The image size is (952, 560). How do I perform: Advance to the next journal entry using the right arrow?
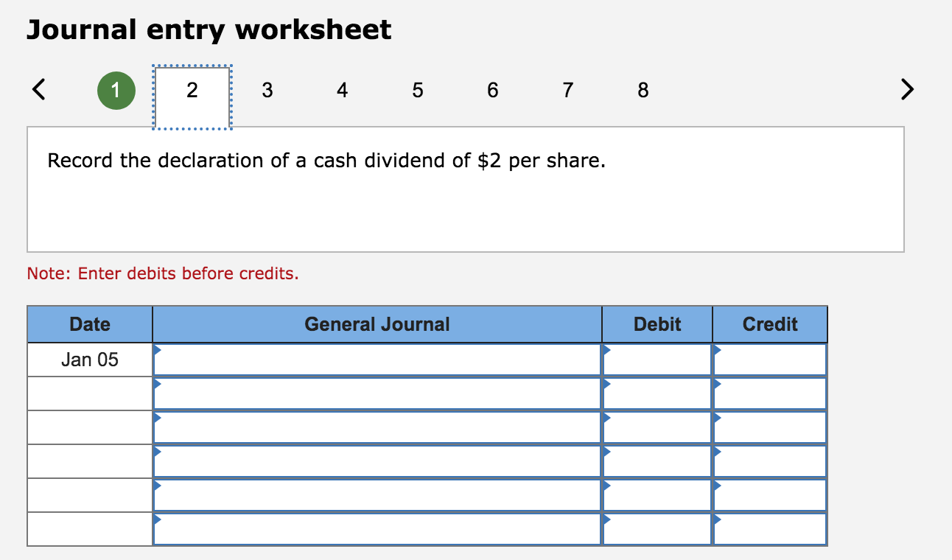click(907, 90)
